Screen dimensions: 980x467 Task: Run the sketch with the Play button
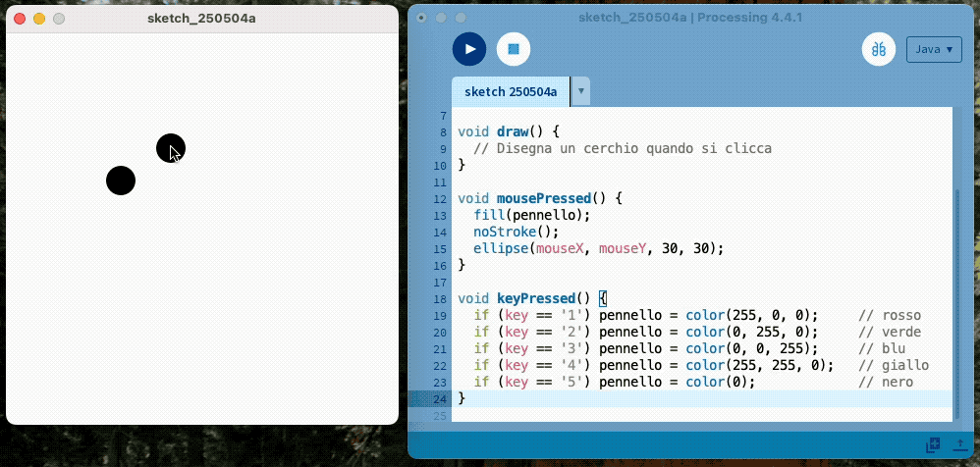click(469, 49)
